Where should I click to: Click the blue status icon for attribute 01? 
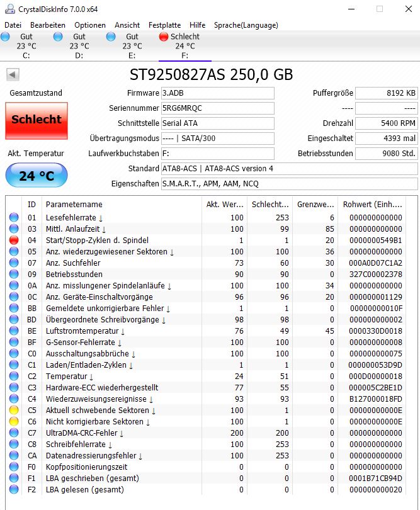pos(14,217)
